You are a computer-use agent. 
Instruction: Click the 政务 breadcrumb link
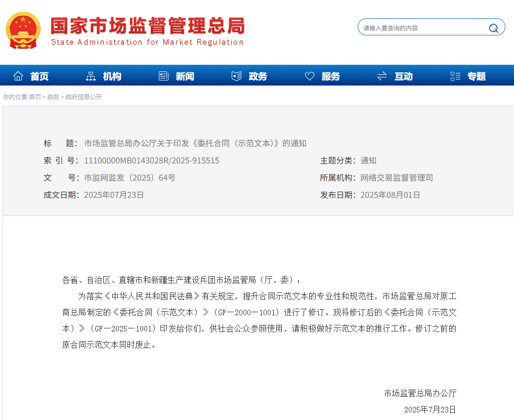click(53, 97)
